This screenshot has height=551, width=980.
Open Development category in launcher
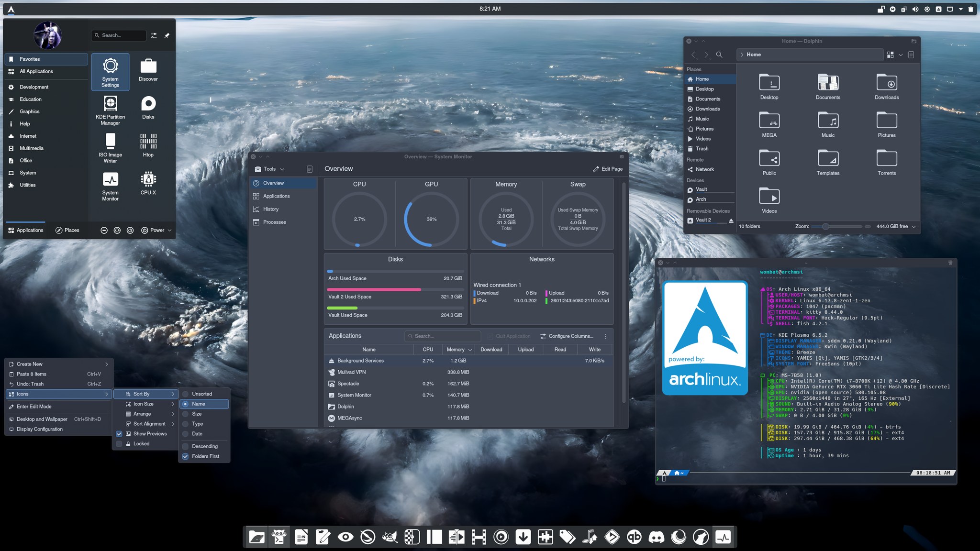coord(46,87)
